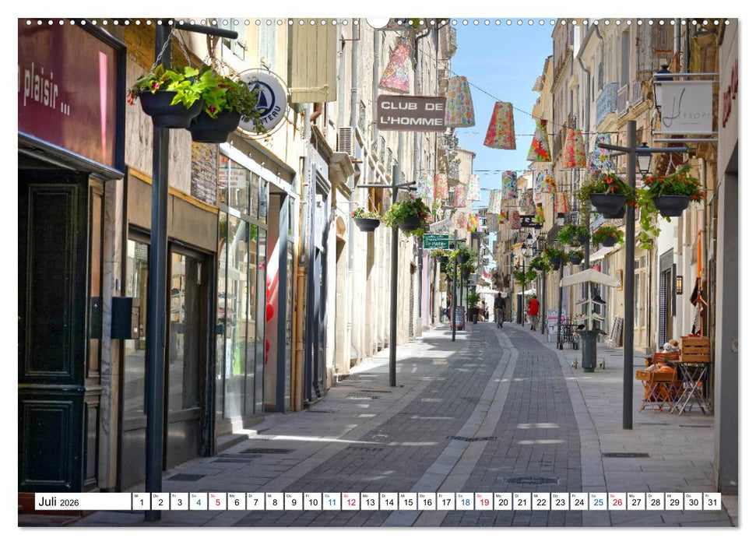Choose day 8 in the calendar row
The width and height of the screenshot is (756, 545).
tap(274, 501)
